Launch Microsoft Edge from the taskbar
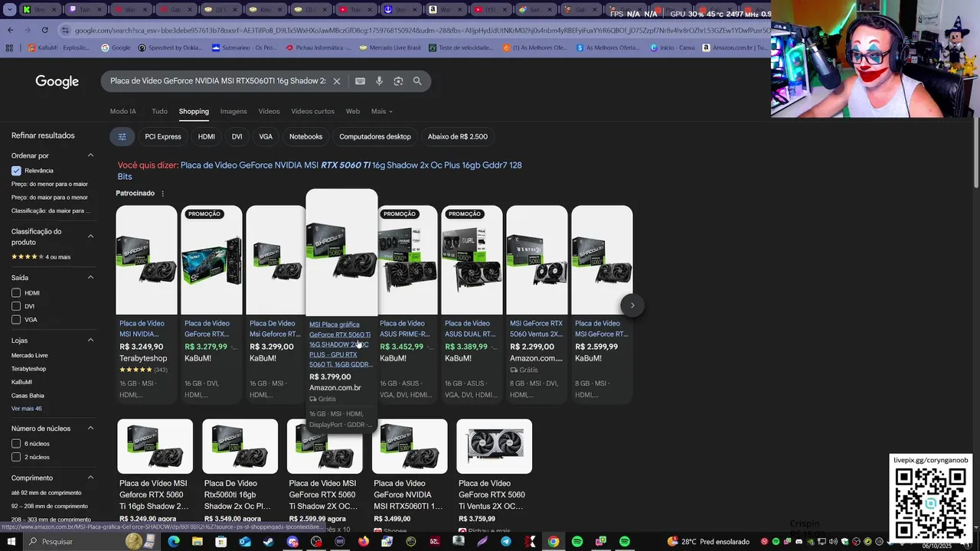 (173, 542)
